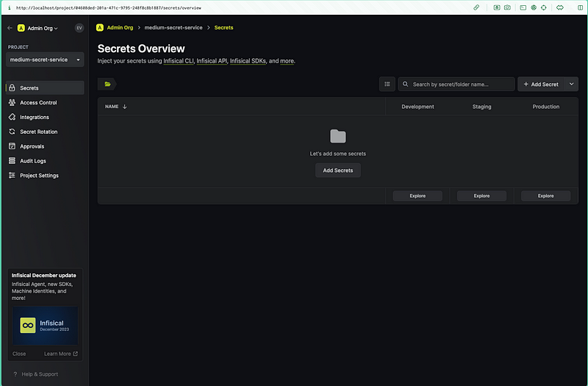Open the Add Secret dropdown arrow
Screen dimensions: 588x386
coord(572,85)
